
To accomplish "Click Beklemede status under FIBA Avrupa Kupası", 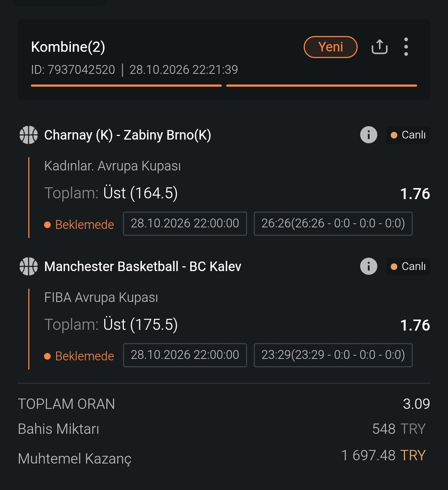I will tap(79, 356).
